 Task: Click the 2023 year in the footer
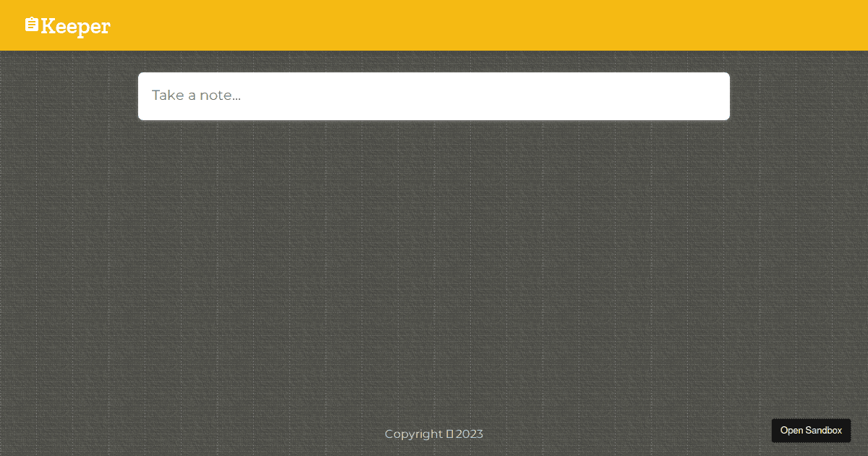pos(469,434)
